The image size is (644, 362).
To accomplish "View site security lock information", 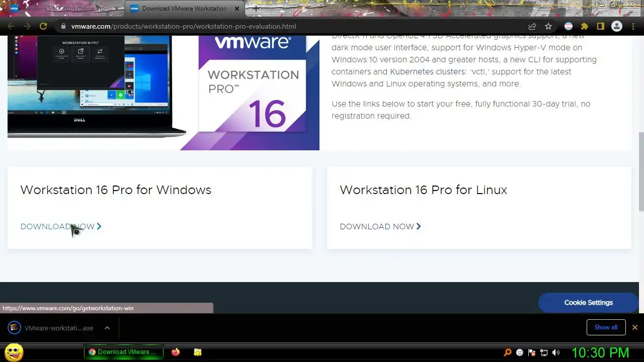I will [x=63, y=26].
